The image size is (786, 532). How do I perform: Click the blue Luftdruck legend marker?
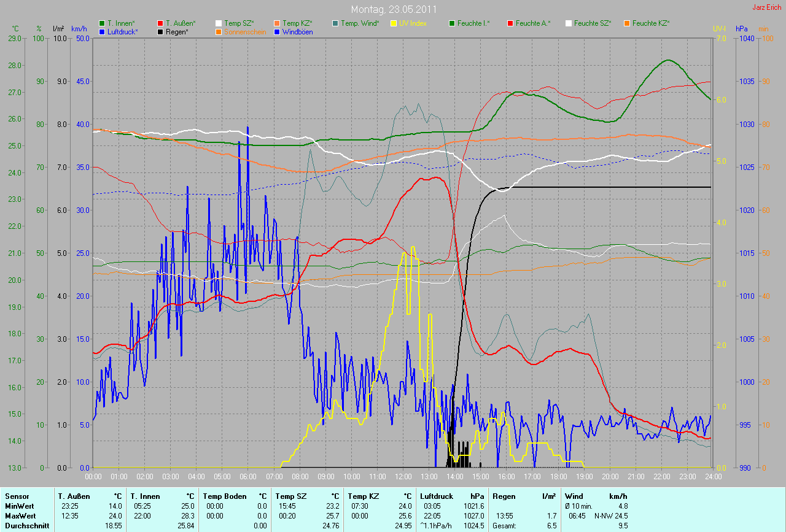102,31
